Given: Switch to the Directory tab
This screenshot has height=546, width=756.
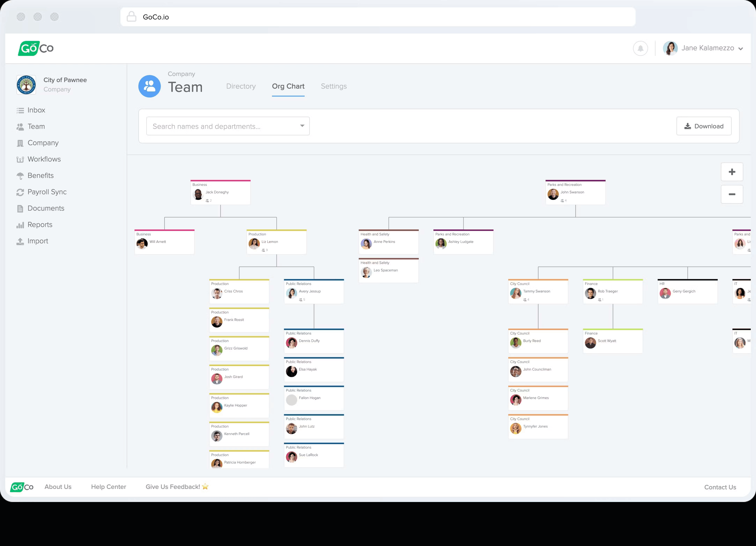Looking at the screenshot, I should pyautogui.click(x=241, y=86).
